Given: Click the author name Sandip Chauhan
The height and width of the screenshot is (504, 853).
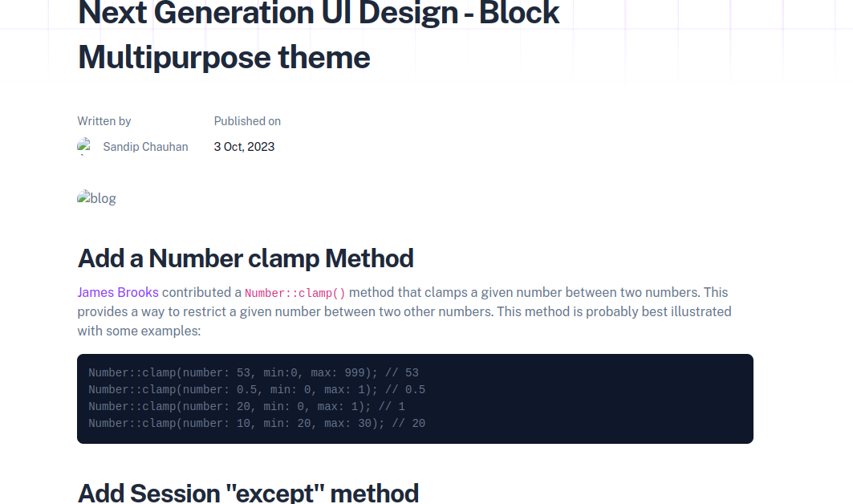Looking at the screenshot, I should click(145, 147).
